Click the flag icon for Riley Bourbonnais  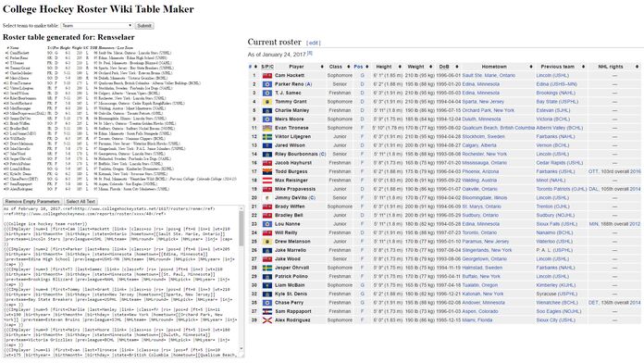[267, 154]
